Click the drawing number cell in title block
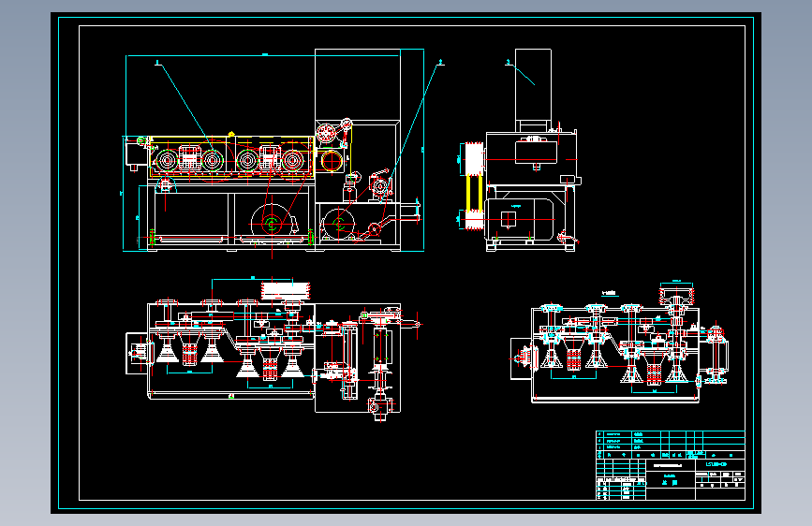The height and width of the screenshot is (526, 812). [720, 464]
